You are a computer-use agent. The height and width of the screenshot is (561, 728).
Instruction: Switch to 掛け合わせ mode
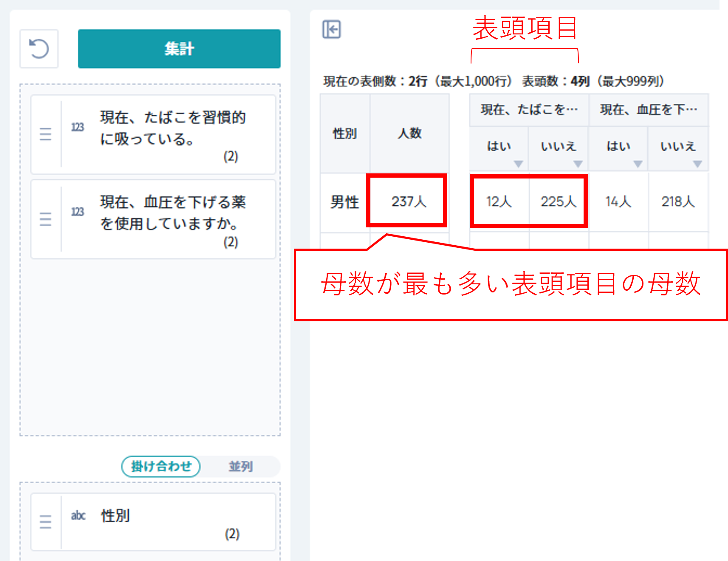[x=161, y=466]
